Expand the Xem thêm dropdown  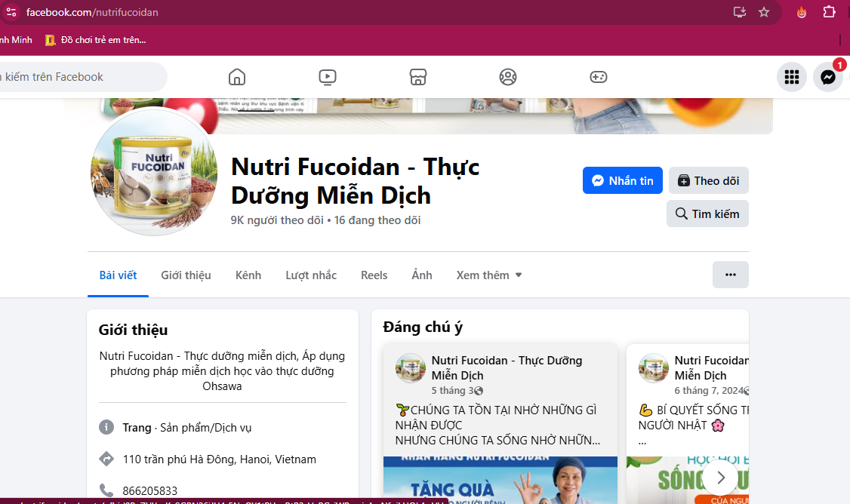point(489,275)
